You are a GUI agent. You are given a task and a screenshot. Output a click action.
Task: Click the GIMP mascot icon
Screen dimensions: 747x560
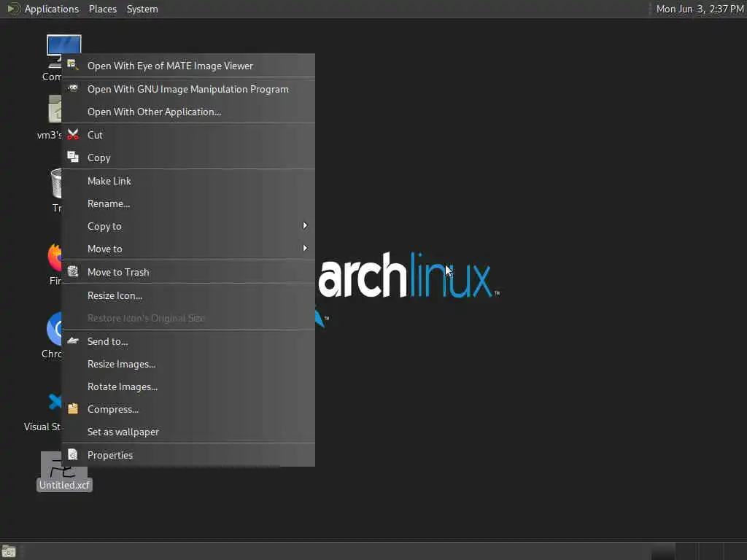pyautogui.click(x=73, y=88)
